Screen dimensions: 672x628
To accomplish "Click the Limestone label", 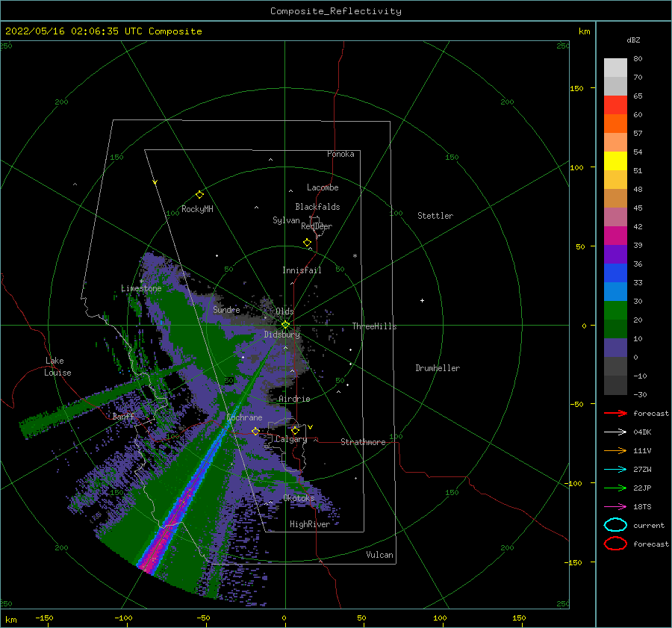I will tap(141, 288).
